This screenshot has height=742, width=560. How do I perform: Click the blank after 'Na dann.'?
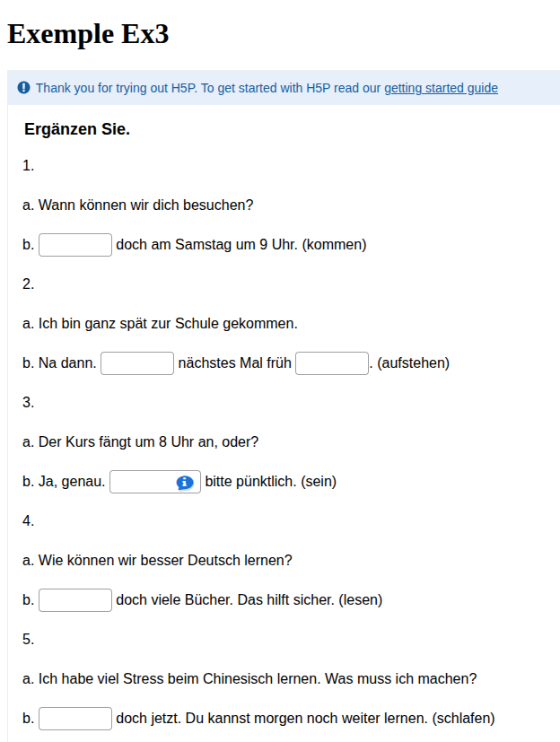coord(137,363)
